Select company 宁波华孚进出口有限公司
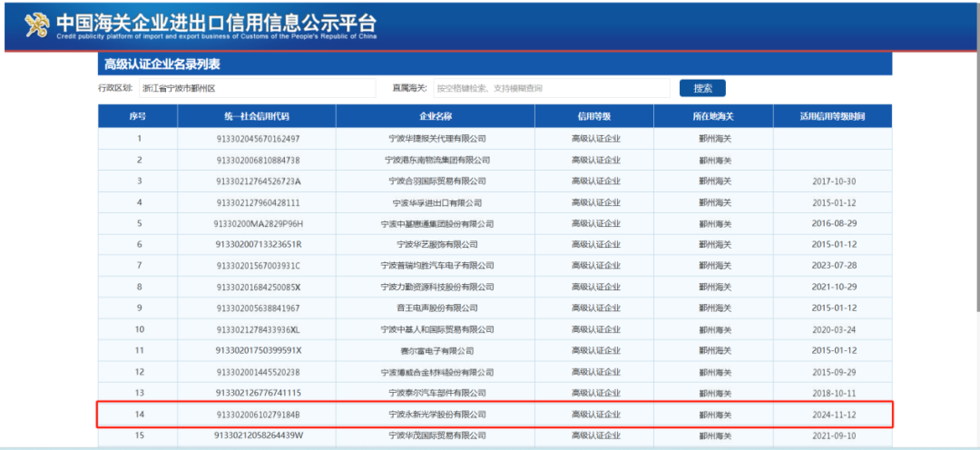The width and height of the screenshot is (980, 450). pyautogui.click(x=436, y=202)
